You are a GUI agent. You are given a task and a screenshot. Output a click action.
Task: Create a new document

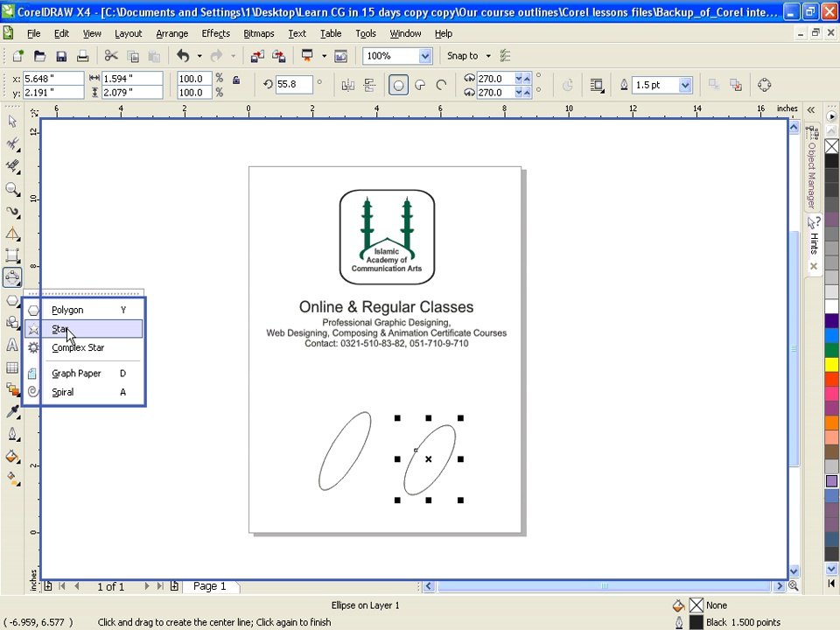tap(18, 56)
